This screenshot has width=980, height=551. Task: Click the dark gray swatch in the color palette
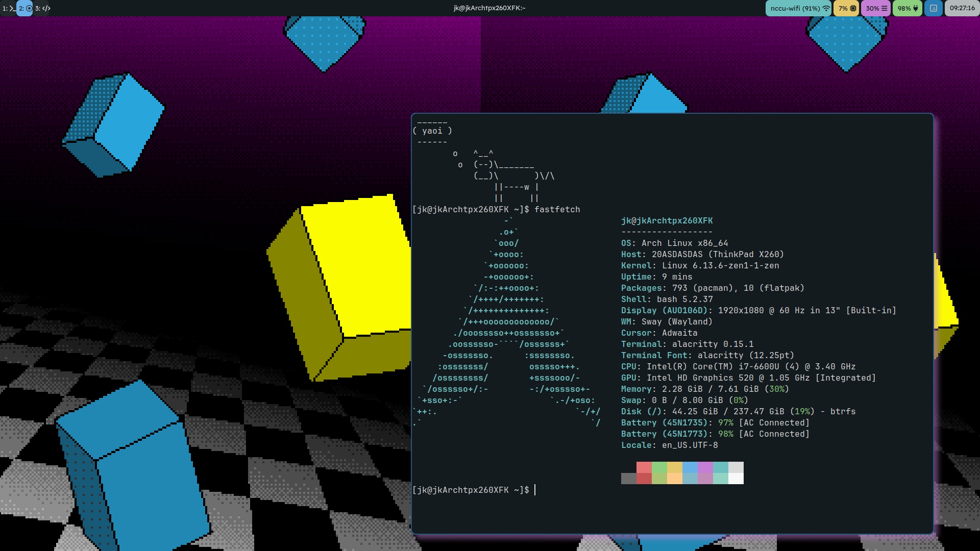tap(629, 479)
